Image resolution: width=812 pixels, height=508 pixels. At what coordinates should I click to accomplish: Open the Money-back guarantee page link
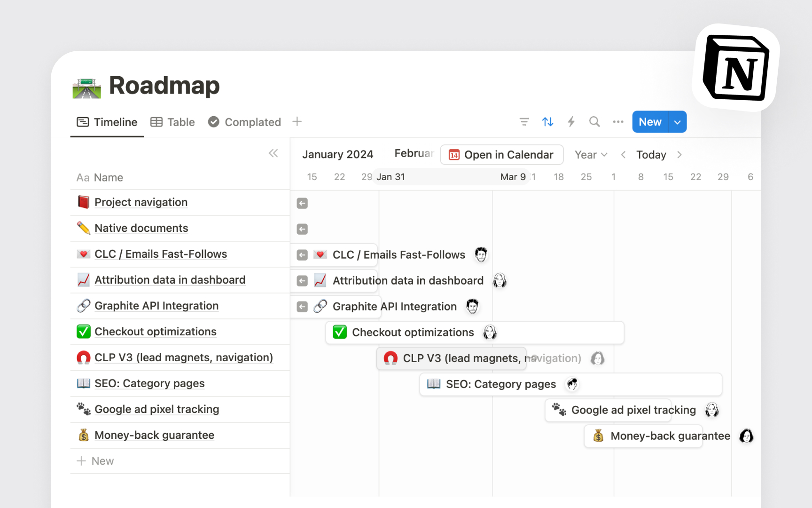tap(154, 435)
